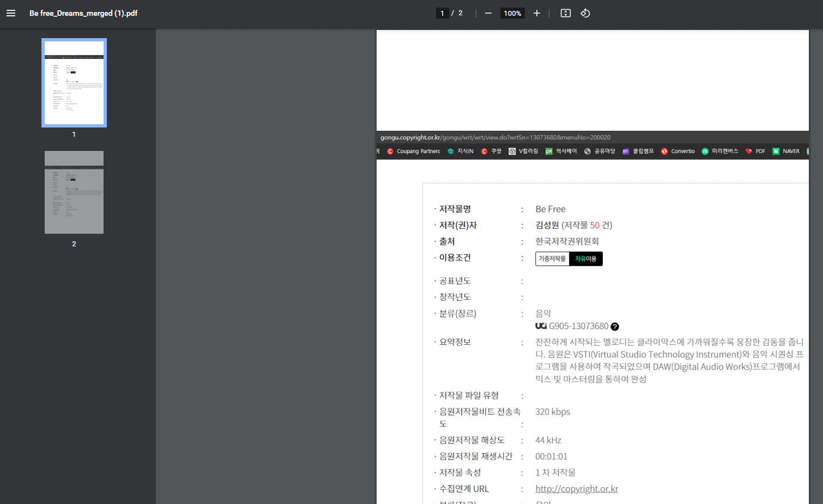
Task: Click the author name 김성원
Action: tap(547, 225)
